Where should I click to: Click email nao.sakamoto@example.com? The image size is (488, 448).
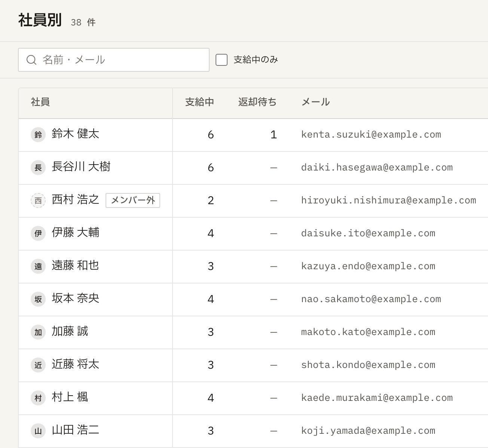coord(371,299)
